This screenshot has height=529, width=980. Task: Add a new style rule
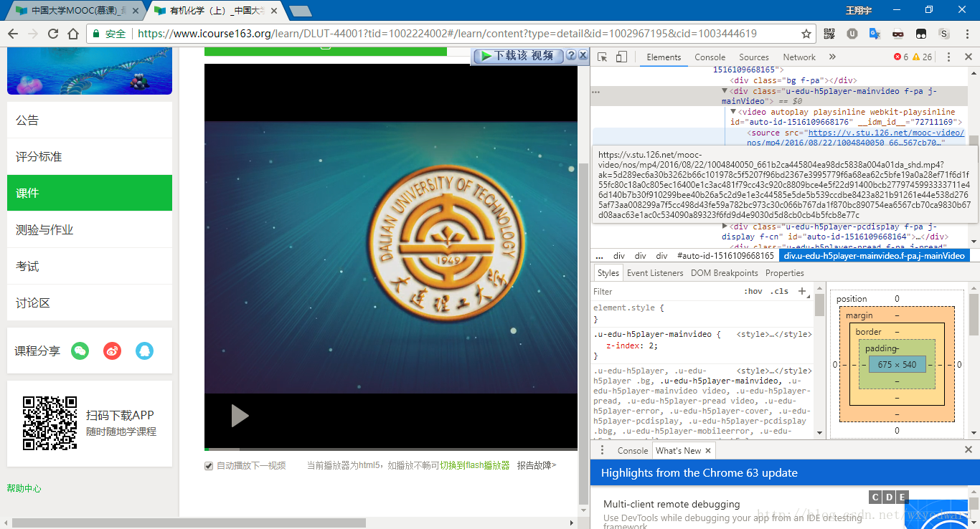pyautogui.click(x=802, y=292)
